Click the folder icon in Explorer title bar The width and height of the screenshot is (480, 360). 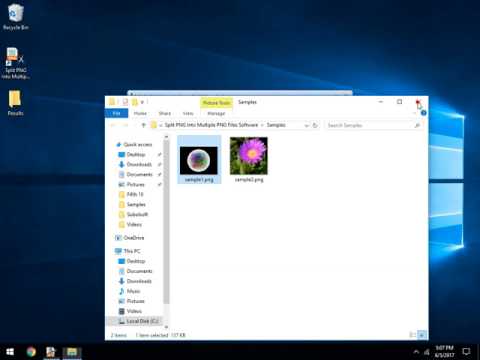[x=112, y=102]
